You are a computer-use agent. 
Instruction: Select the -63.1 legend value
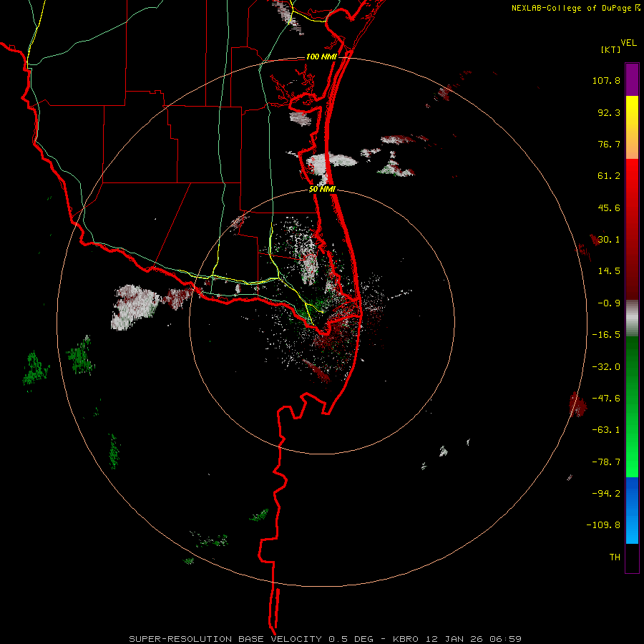point(606,430)
